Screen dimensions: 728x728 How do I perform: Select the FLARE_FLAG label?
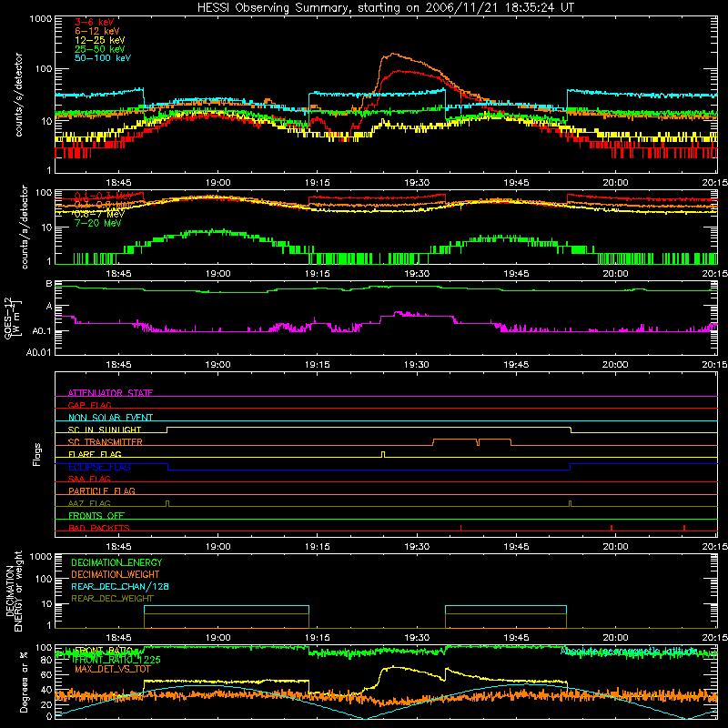pyautogui.click(x=95, y=454)
